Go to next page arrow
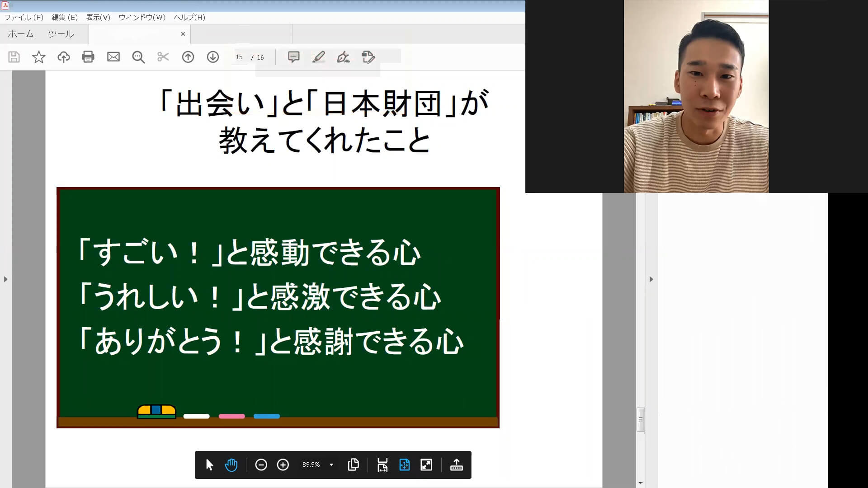 pos(213,57)
